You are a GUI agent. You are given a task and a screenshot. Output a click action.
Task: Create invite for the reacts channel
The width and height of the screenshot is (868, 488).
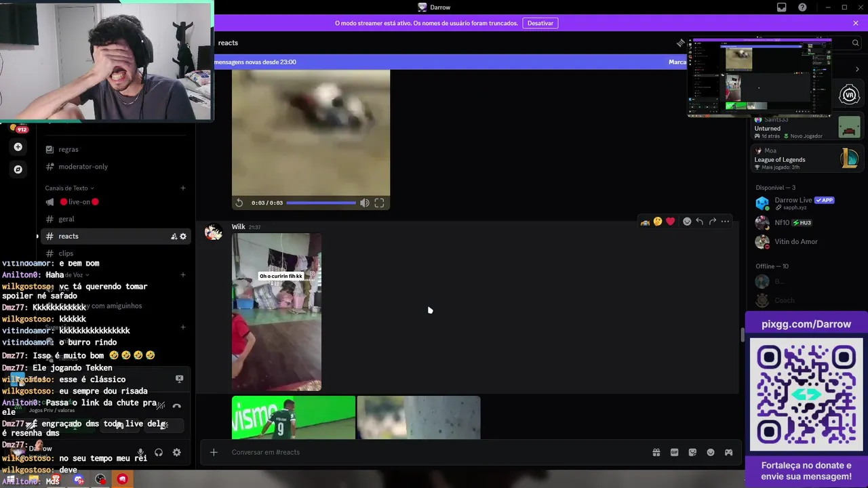174,237
